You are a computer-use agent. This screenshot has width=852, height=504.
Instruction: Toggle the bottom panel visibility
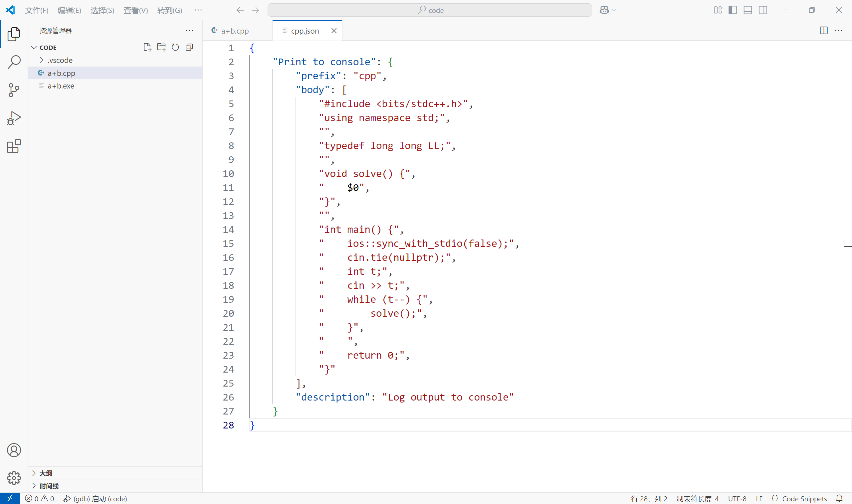click(x=747, y=10)
